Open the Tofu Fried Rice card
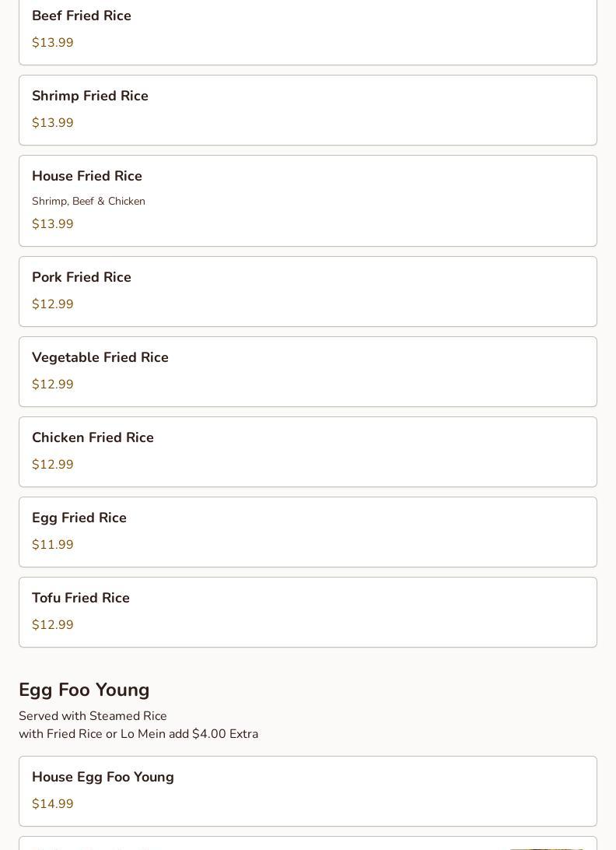Screen dimensions: 616x850 click(x=308, y=612)
